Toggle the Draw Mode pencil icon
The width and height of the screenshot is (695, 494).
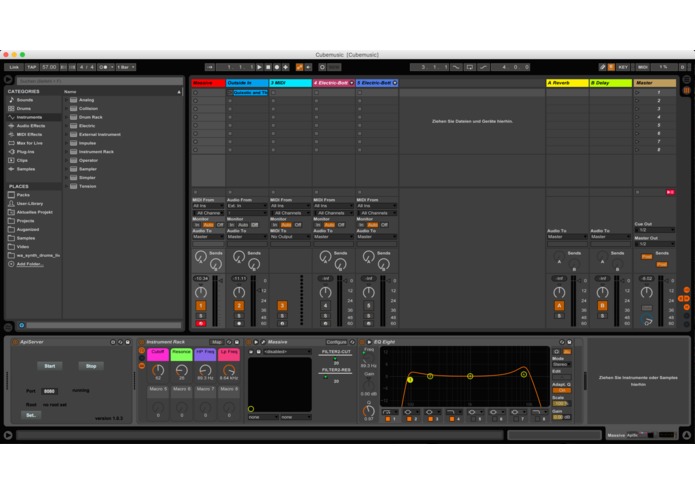[602, 67]
